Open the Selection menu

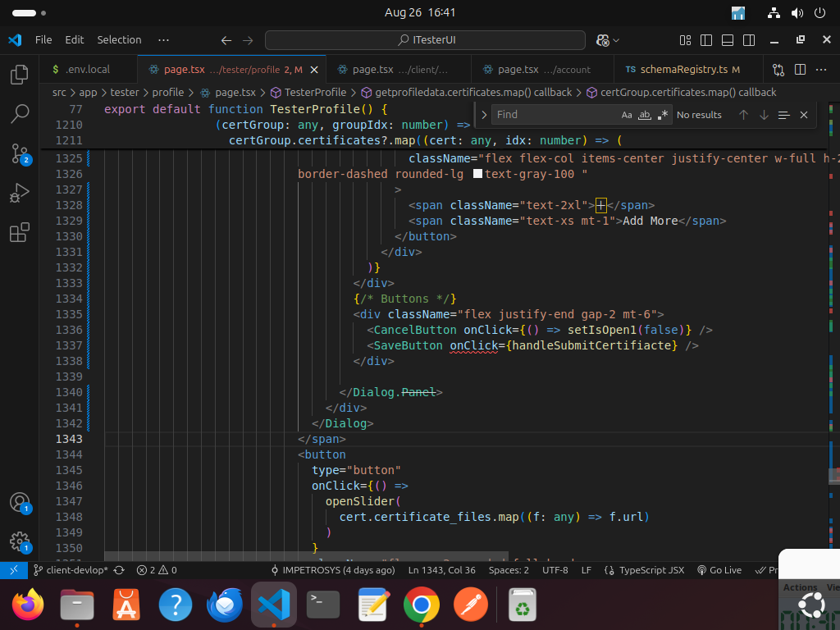(x=119, y=39)
